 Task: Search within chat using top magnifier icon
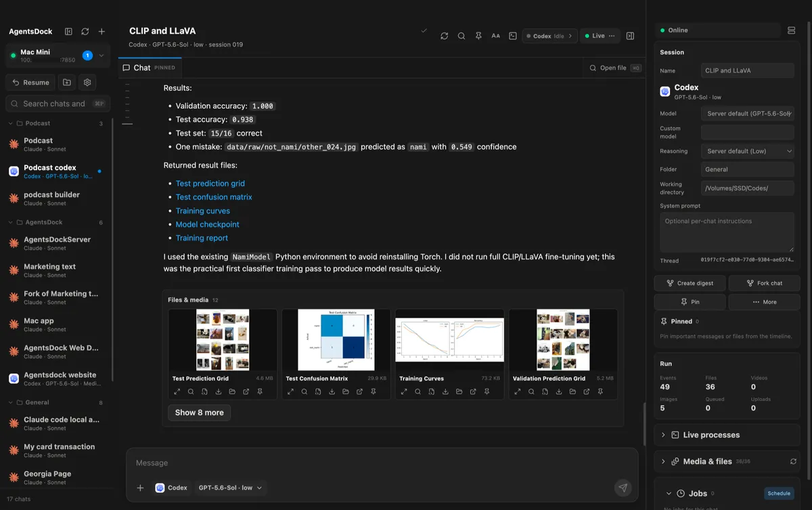[461, 36]
